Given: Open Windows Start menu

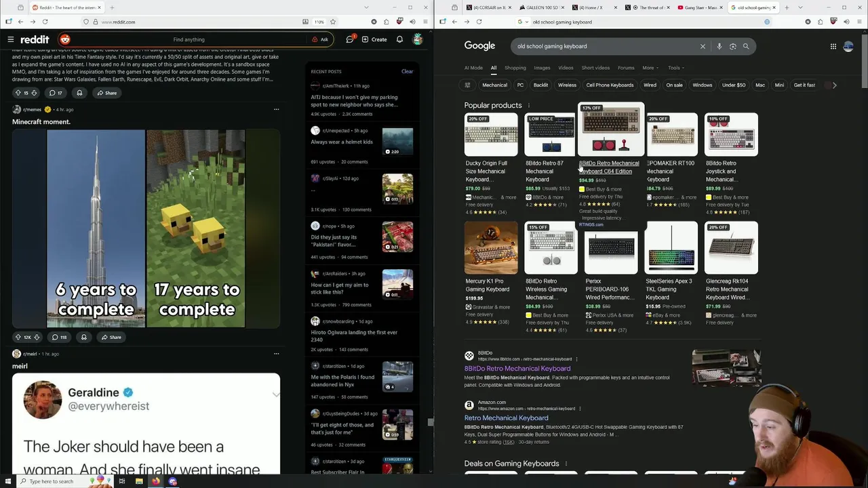Looking at the screenshot, I should [7, 481].
